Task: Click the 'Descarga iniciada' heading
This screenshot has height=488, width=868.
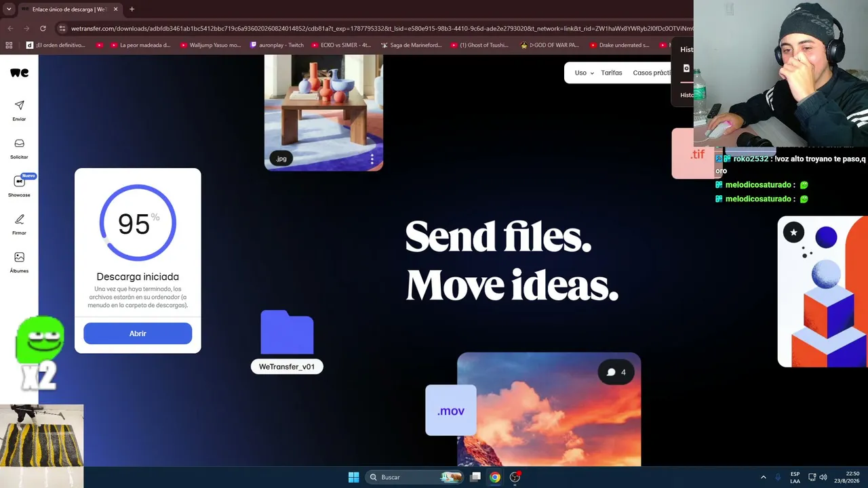Action: click(138, 277)
